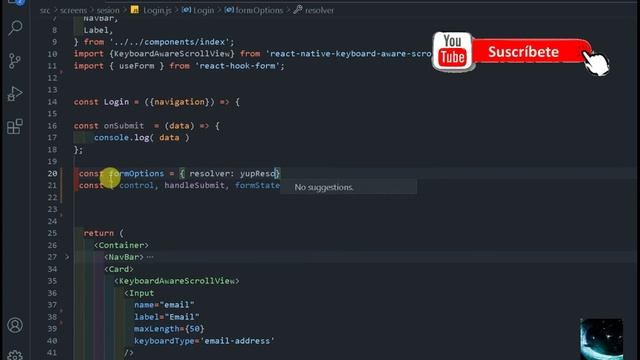640x360 pixels.
Task: Click 'handleSubmit' on line 21
Action: pos(194,185)
